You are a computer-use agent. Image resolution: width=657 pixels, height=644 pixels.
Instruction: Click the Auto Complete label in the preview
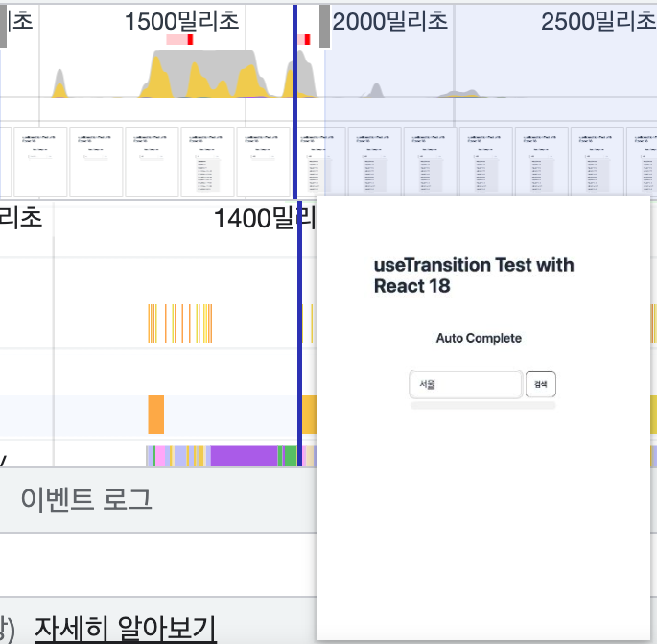click(x=479, y=338)
